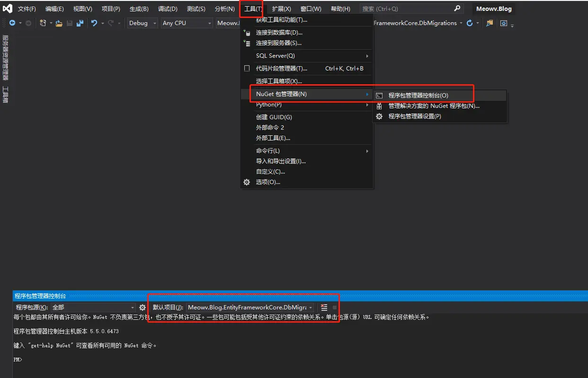Click the PM> console prompt line

coord(18,360)
